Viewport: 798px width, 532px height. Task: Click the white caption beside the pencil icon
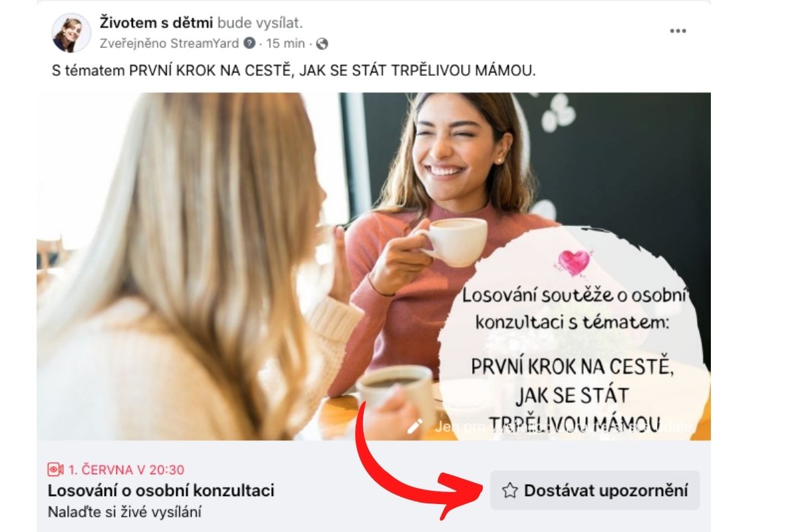[x=563, y=427]
